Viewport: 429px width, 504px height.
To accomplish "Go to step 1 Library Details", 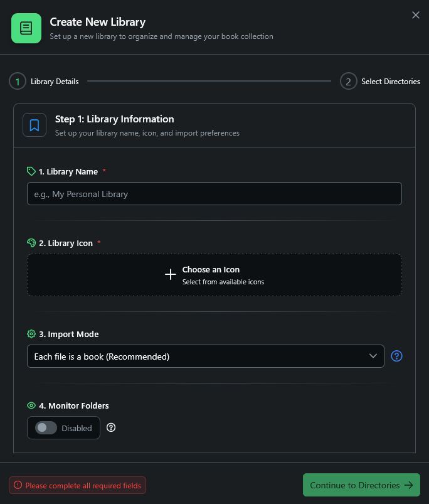I will pyautogui.click(x=18, y=82).
